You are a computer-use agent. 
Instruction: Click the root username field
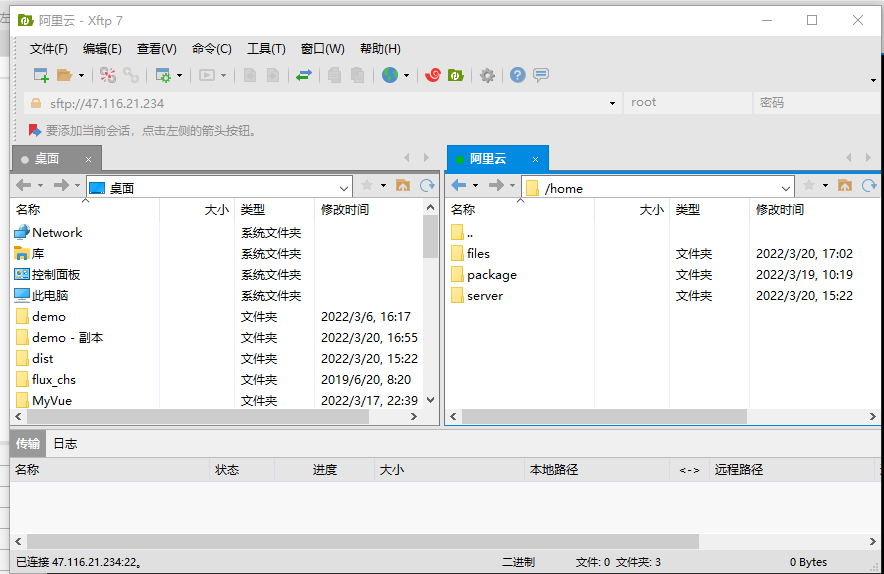pyautogui.click(x=687, y=103)
